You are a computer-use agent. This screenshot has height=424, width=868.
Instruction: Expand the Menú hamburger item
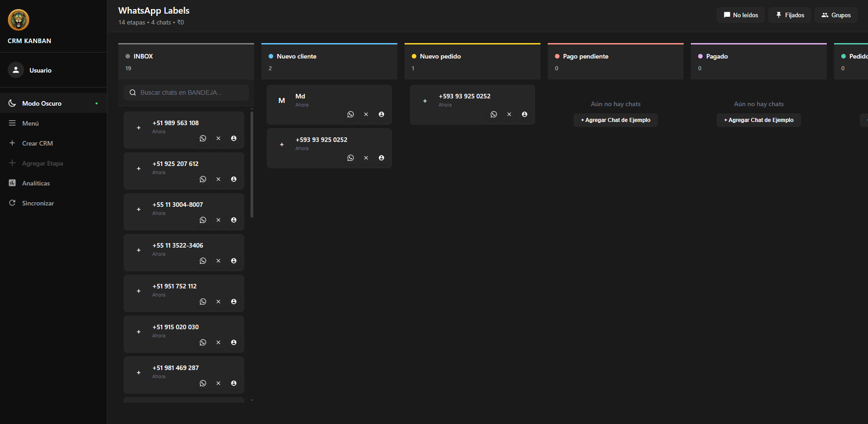[30, 123]
